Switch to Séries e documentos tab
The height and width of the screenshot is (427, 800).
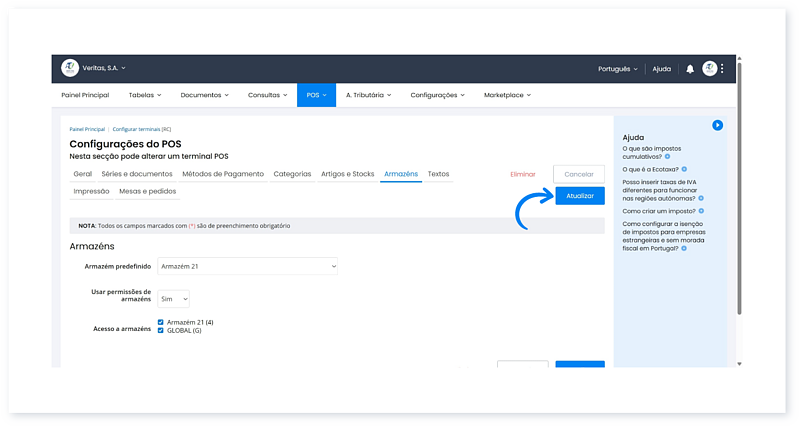pos(137,174)
